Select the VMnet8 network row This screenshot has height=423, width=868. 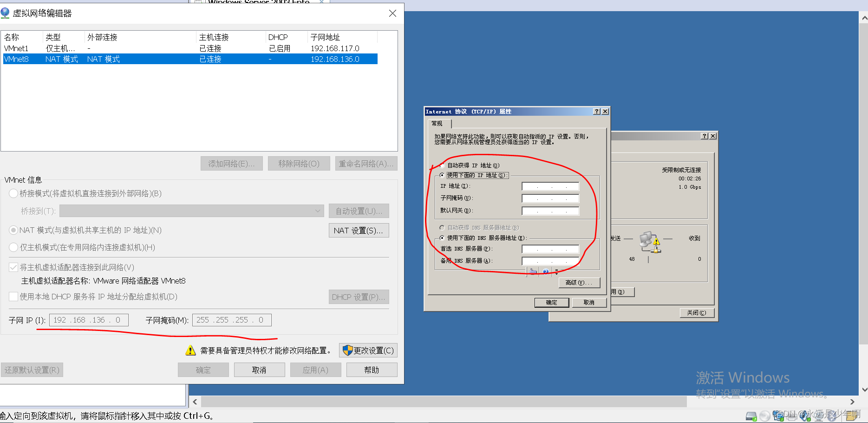[190, 59]
